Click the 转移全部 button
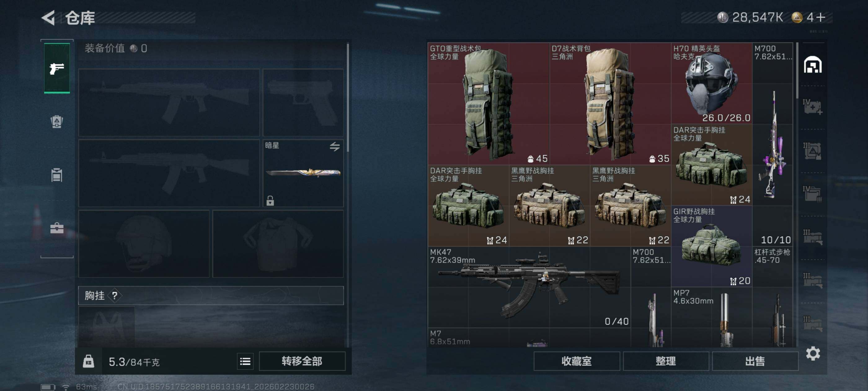This screenshot has height=391, width=868. click(302, 361)
